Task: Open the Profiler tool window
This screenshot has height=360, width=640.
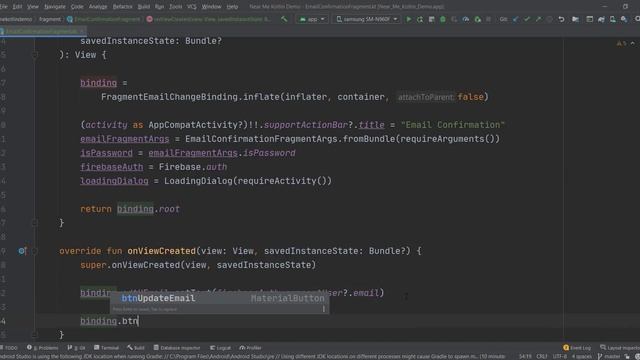Action: pos(250,348)
